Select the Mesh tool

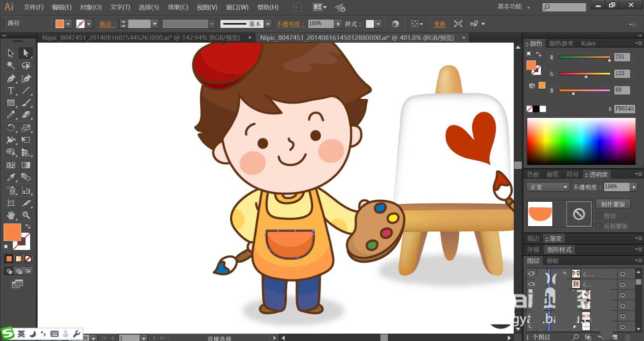point(11,165)
